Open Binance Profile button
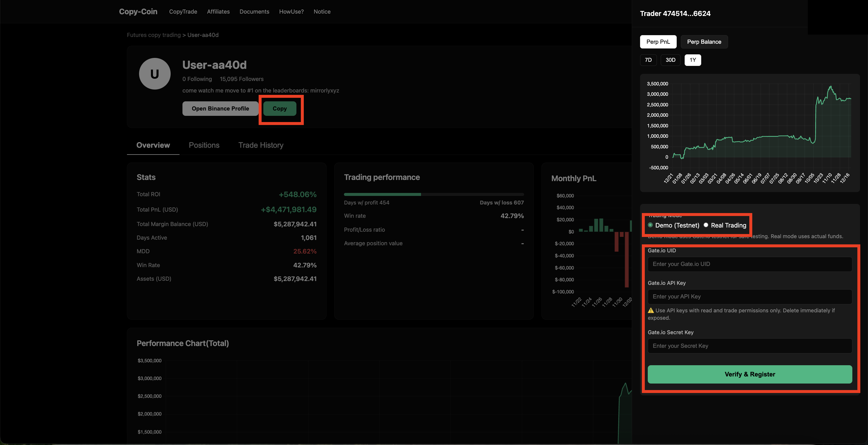Viewport: 868px width, 445px height. click(x=220, y=108)
